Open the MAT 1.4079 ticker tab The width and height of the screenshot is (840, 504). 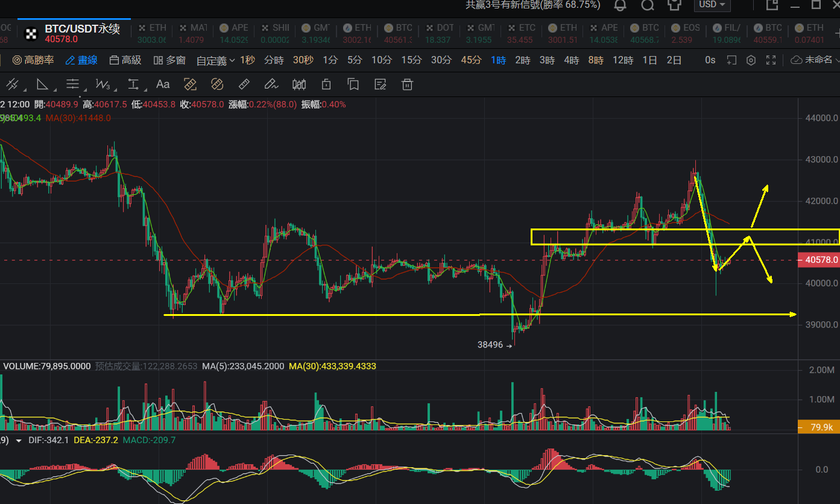[x=193, y=34]
